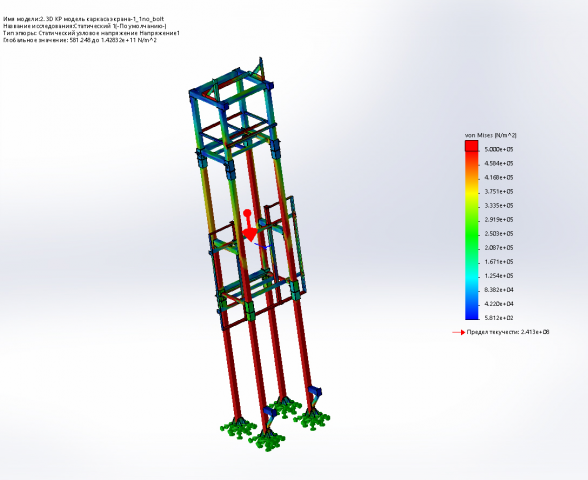Click the global value range line with 1.42832e+11
Image resolution: width=588 pixels, height=480 pixels.
[x=80, y=40]
